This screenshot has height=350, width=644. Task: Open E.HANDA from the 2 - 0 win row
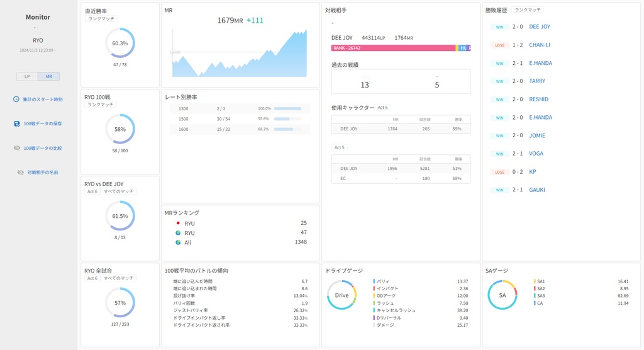(x=540, y=117)
